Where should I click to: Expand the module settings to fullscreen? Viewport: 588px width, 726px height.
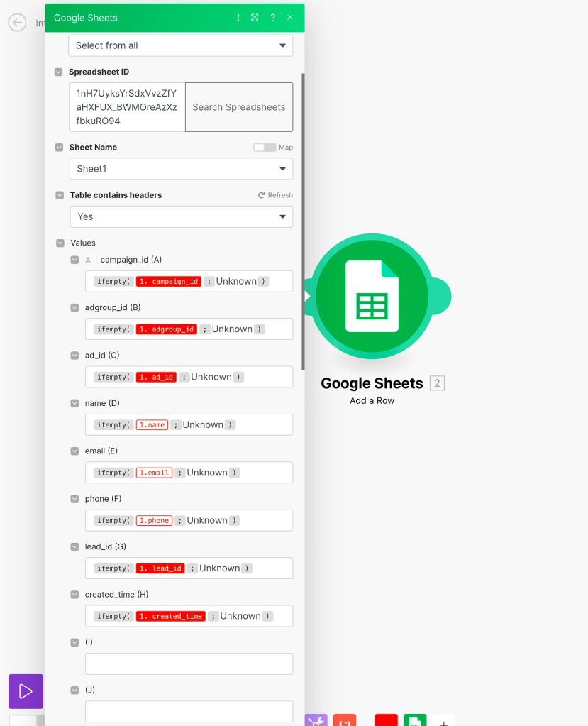[255, 17]
